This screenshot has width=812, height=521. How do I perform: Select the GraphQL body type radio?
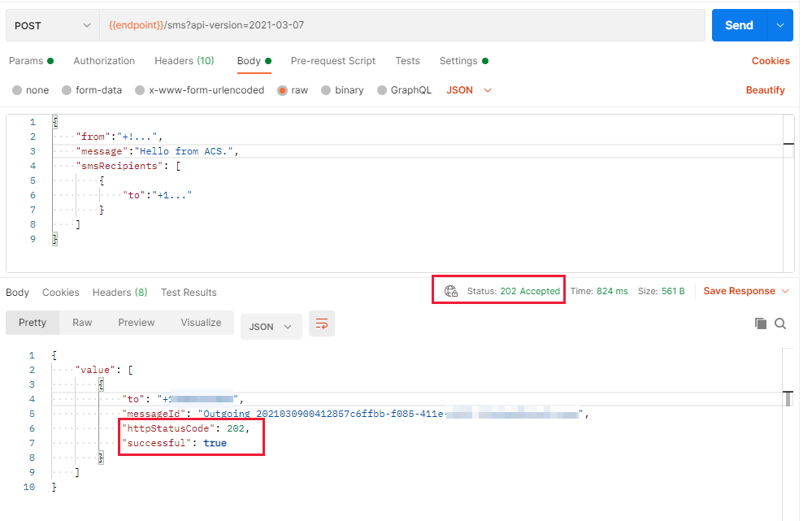[x=382, y=90]
